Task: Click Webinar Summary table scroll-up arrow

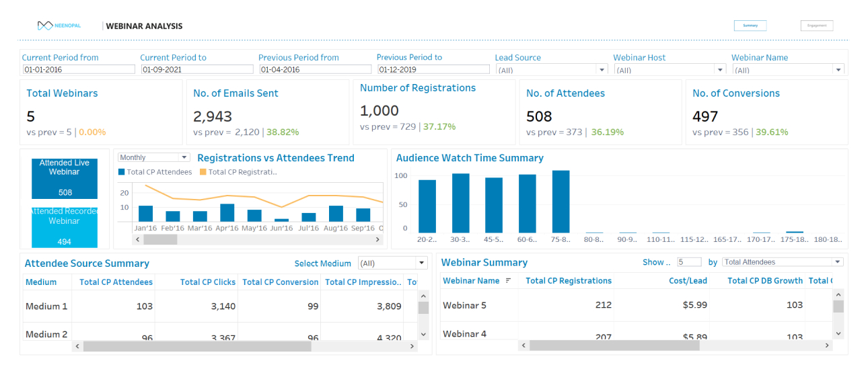Action: 838,294
